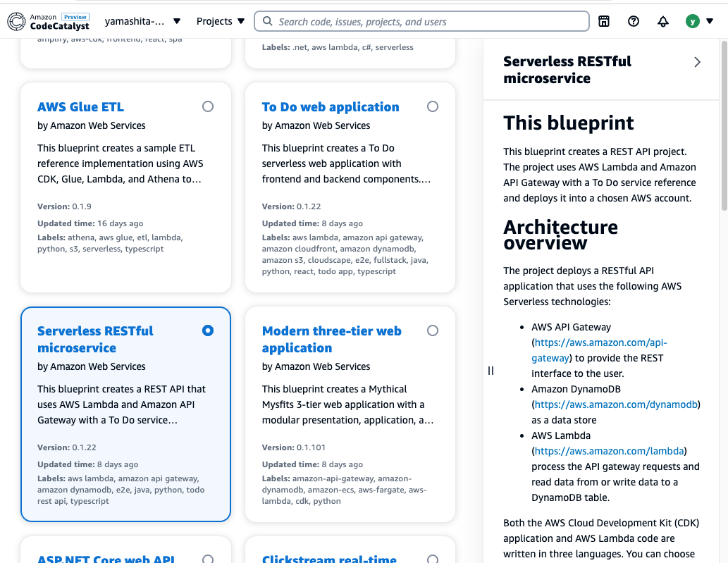Click the page vertical scrollbar
728x563 pixels.
tap(724, 125)
